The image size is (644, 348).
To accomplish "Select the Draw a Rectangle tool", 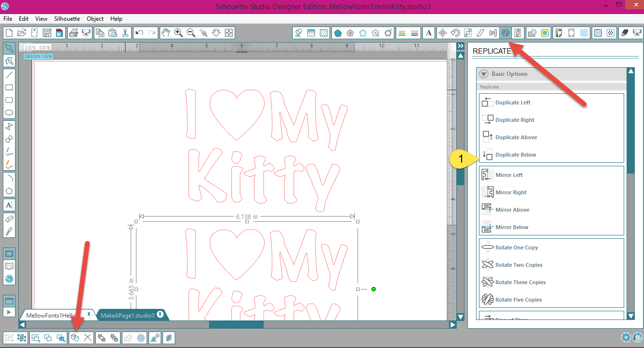I will click(9, 87).
